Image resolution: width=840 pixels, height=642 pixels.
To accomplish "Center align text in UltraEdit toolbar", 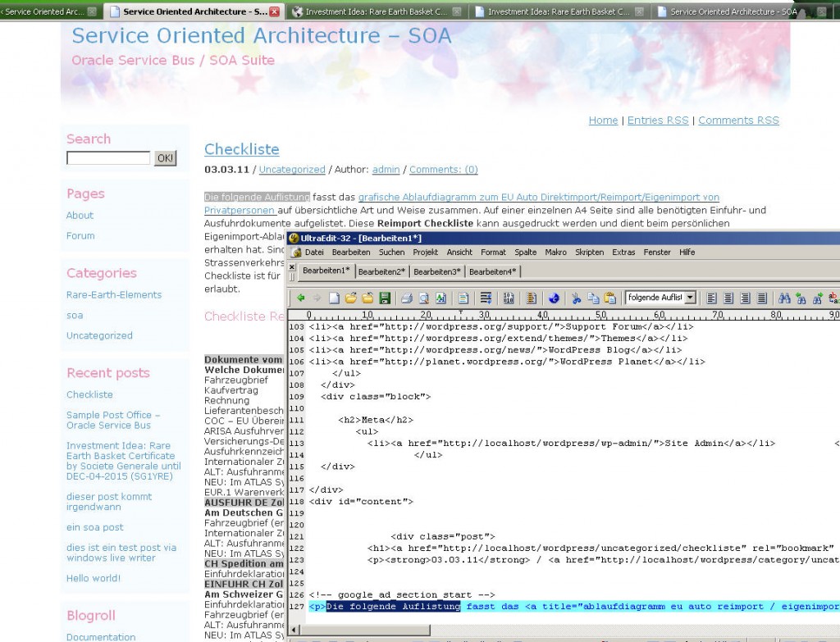I will click(x=728, y=298).
